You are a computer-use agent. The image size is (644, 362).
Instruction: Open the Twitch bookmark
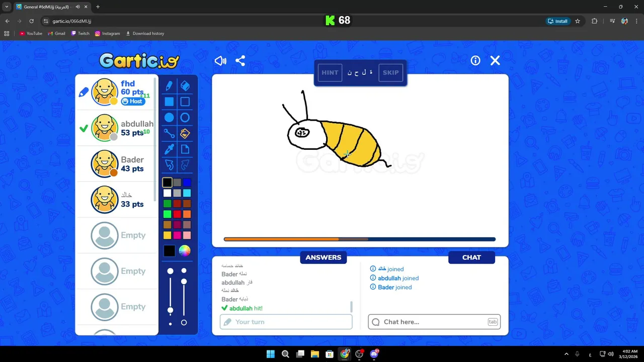pos(80,34)
